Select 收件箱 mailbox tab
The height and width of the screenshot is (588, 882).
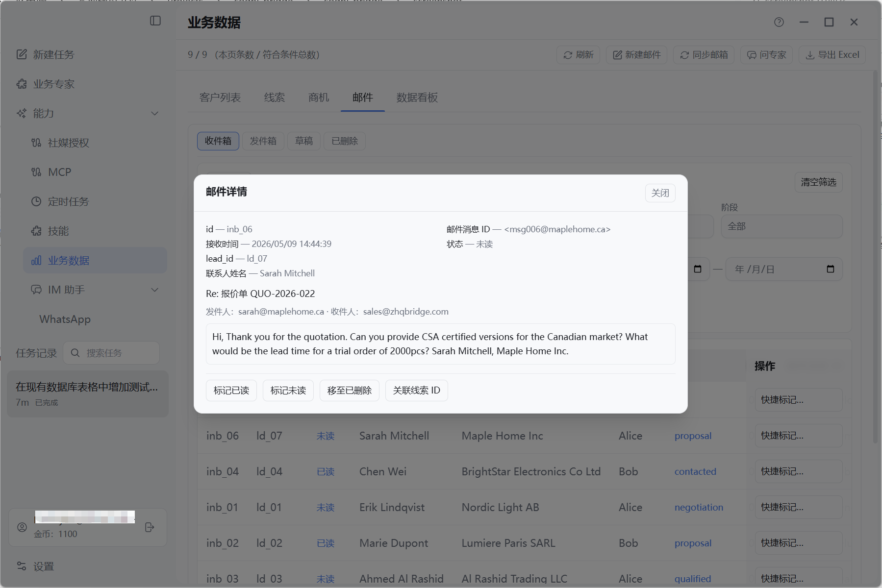click(218, 141)
